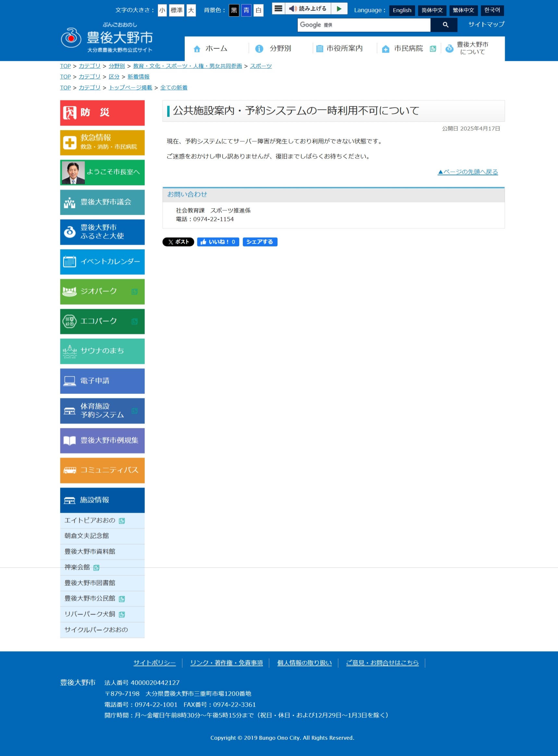Open 豊後大野市資料館 facility link
The height and width of the screenshot is (756, 558).
tap(102, 552)
